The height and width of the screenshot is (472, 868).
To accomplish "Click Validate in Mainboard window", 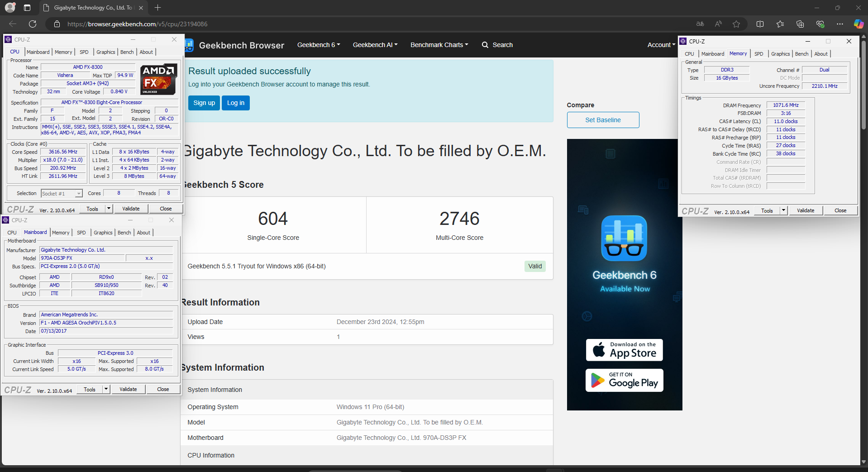I will coord(128,389).
